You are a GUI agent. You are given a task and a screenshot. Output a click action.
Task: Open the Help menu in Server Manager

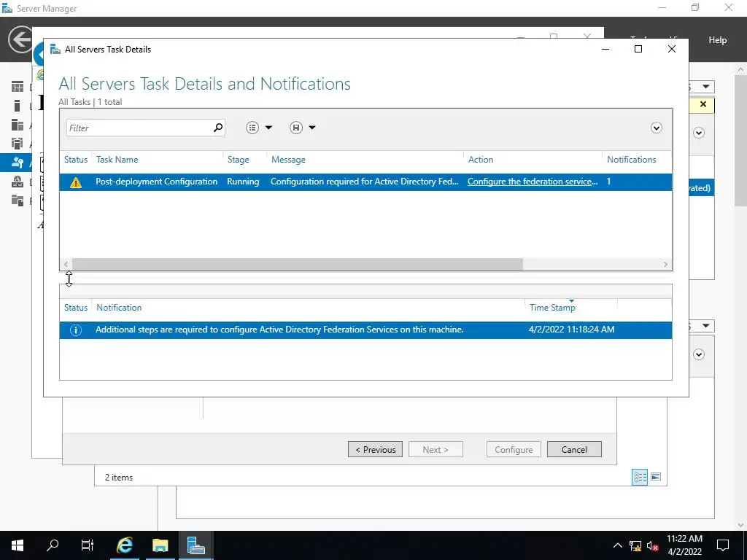click(718, 40)
